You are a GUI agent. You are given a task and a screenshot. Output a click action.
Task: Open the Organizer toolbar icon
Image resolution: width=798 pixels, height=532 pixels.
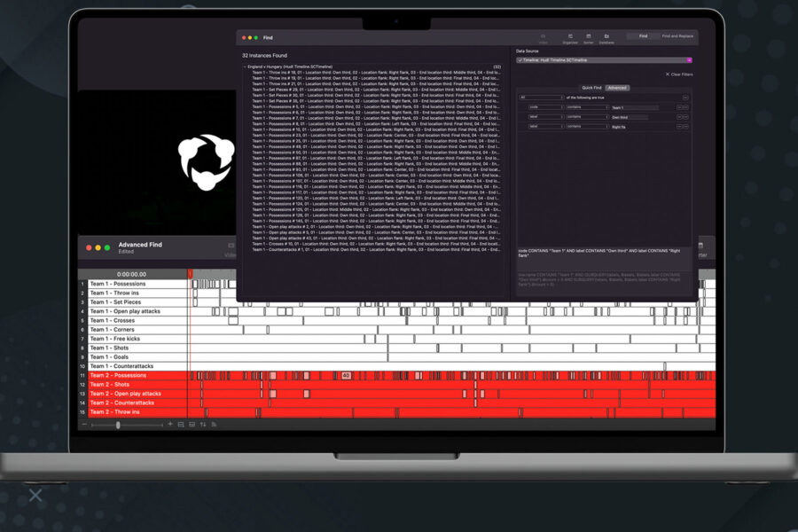[x=569, y=37]
